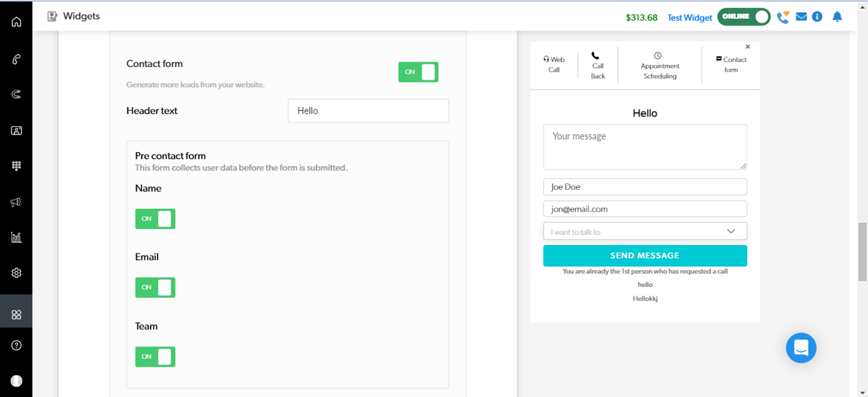
Task: Select the Appointment Scheduling tab
Action: 660,66
